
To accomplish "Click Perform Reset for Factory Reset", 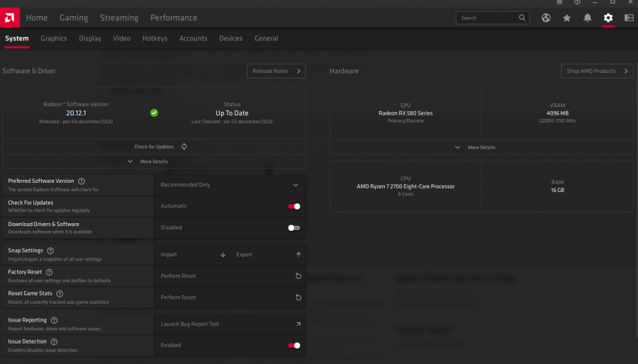I will tap(178, 276).
